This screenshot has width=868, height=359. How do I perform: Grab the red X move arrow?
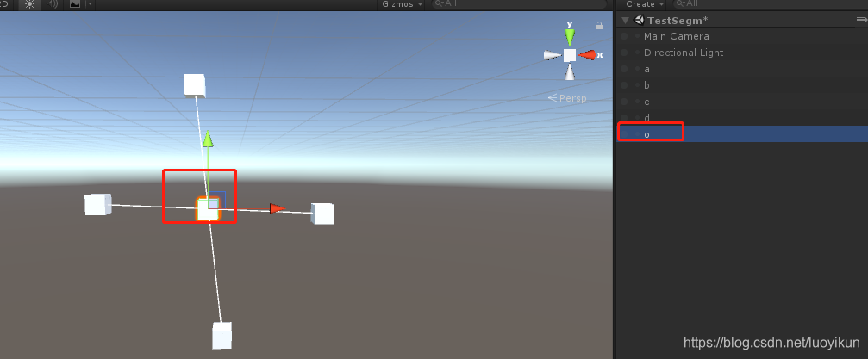[x=277, y=208]
